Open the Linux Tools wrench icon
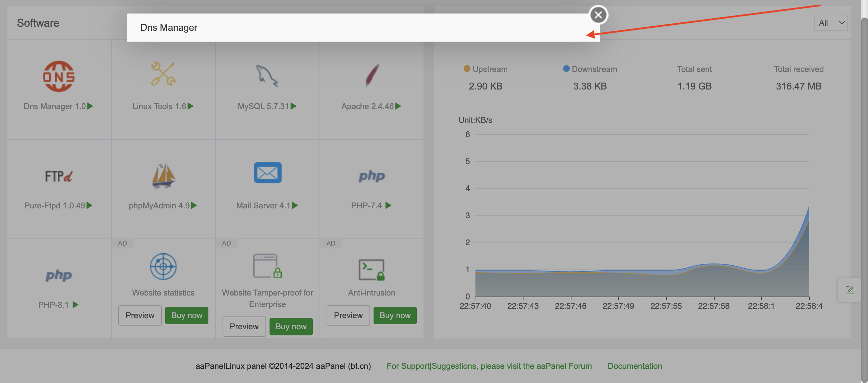 pyautogui.click(x=163, y=74)
